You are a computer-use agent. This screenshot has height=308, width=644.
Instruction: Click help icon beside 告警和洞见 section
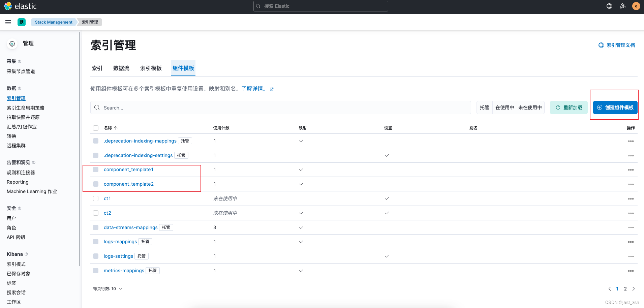(x=34, y=162)
